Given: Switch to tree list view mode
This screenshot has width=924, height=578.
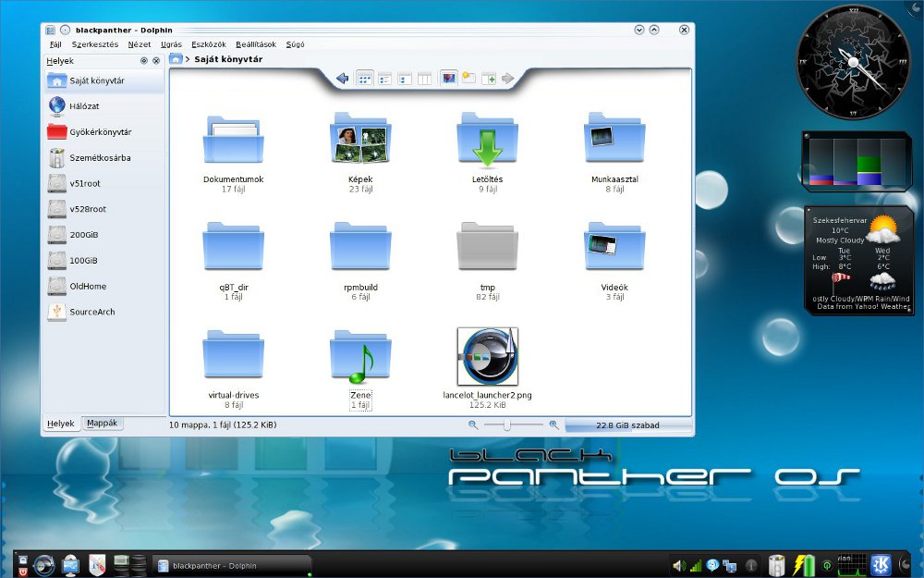Looking at the screenshot, I should (x=405, y=79).
